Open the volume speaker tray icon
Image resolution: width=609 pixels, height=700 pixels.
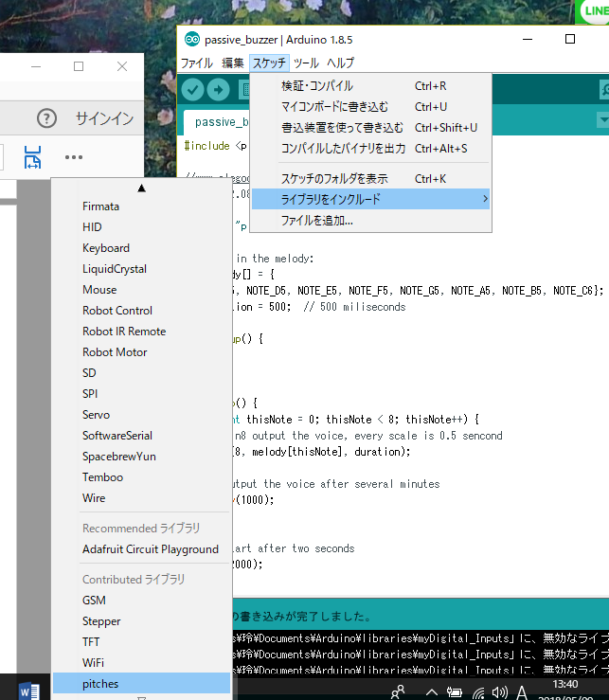(x=500, y=692)
